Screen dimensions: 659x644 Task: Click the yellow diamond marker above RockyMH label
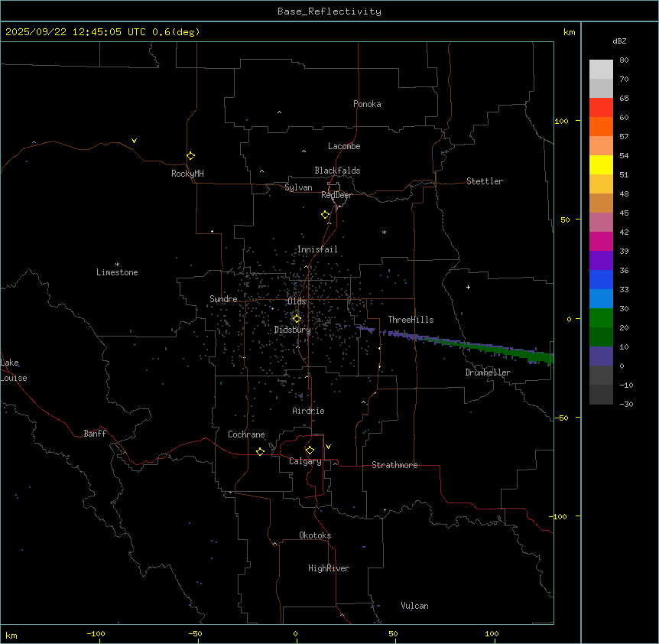[x=190, y=155]
